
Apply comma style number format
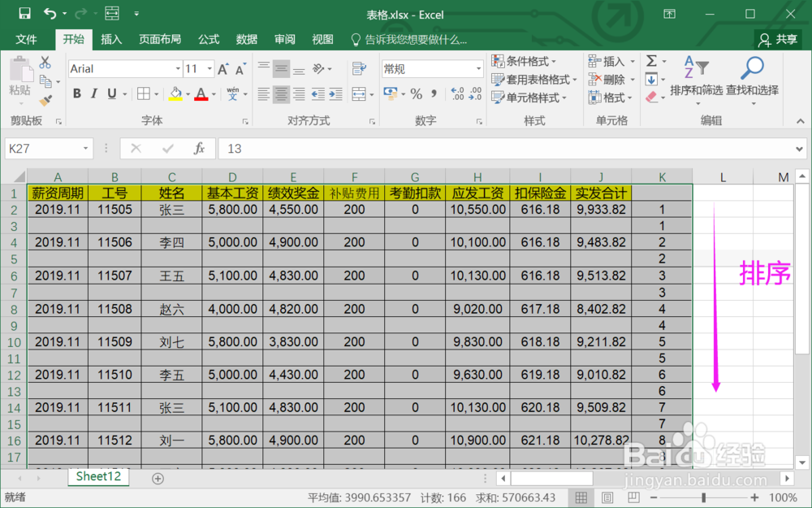434,93
